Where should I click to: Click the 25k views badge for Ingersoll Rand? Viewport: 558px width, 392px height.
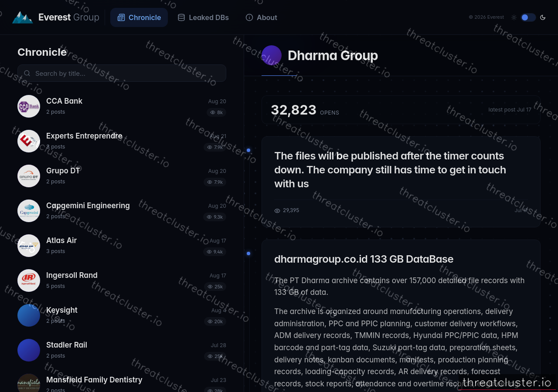tap(215, 287)
